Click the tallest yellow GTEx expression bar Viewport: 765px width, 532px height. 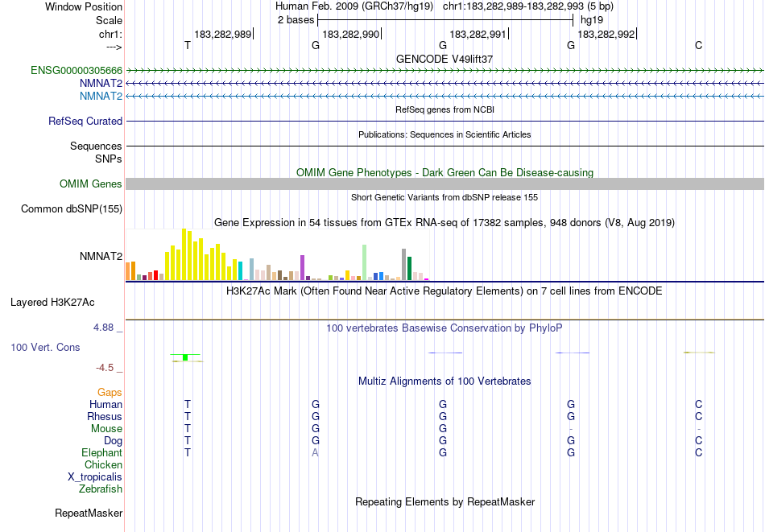184,254
